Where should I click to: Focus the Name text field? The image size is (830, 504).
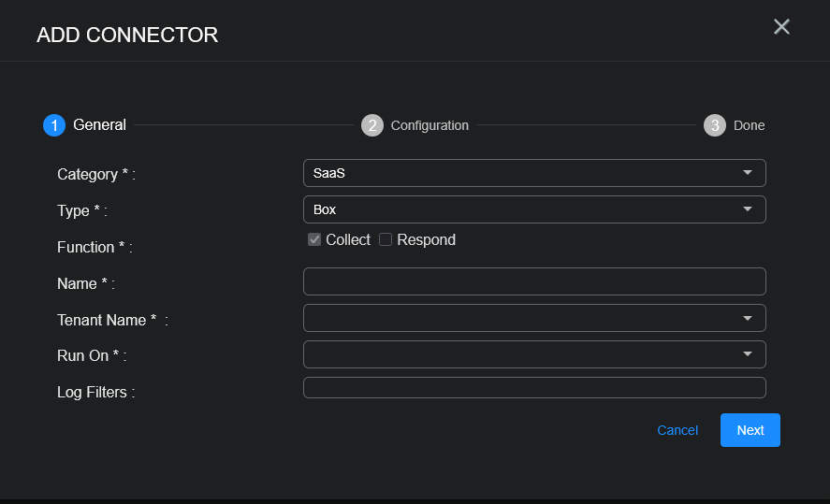tap(533, 281)
